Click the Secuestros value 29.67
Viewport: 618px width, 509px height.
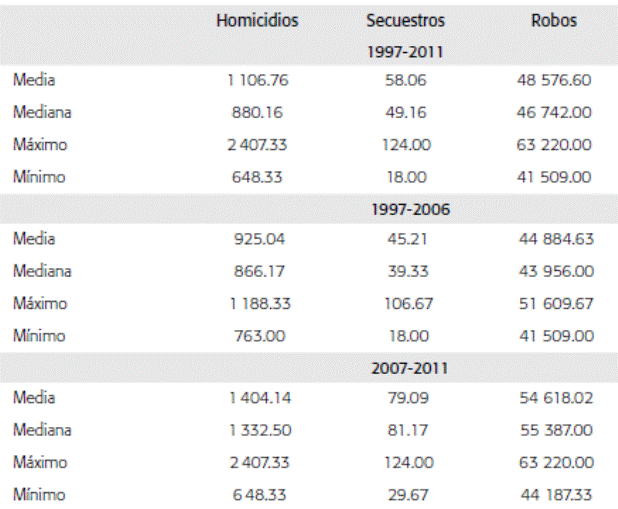coord(406,495)
